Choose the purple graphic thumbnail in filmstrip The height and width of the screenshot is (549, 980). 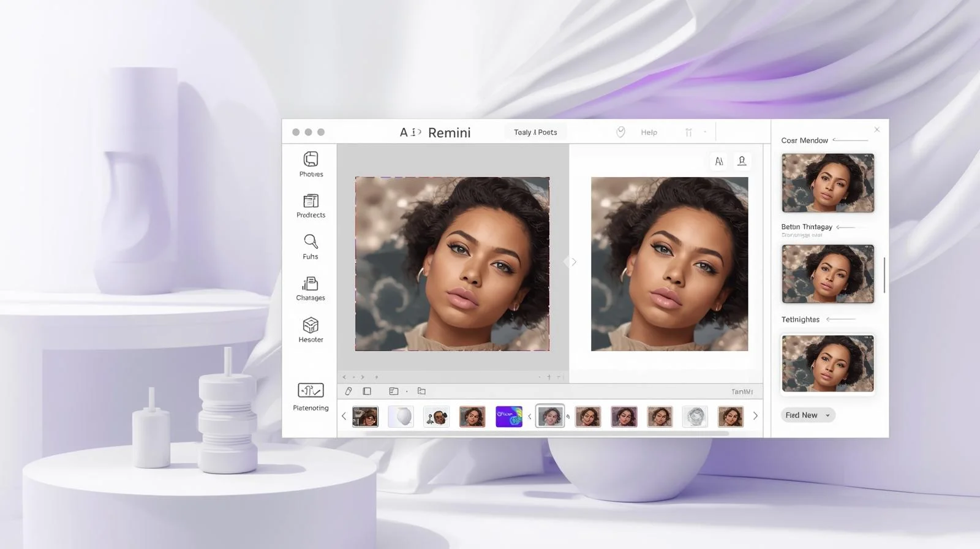pyautogui.click(x=508, y=417)
